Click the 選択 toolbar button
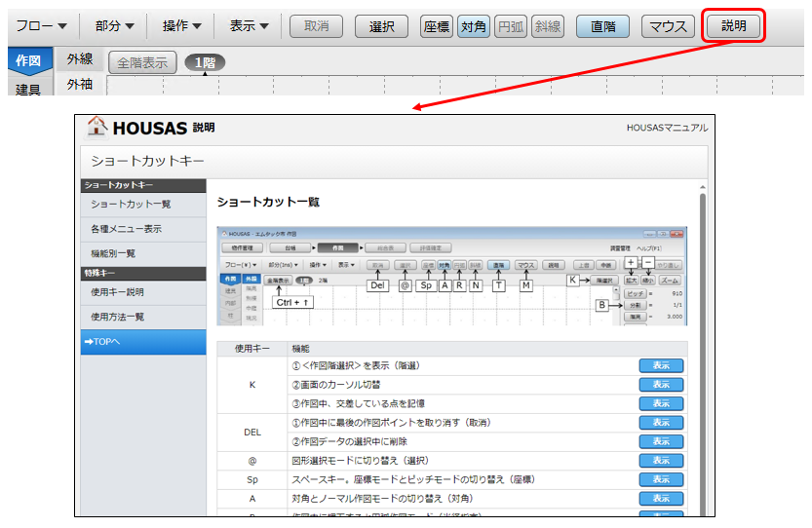Screen dimensions: 812x528 click(x=382, y=26)
